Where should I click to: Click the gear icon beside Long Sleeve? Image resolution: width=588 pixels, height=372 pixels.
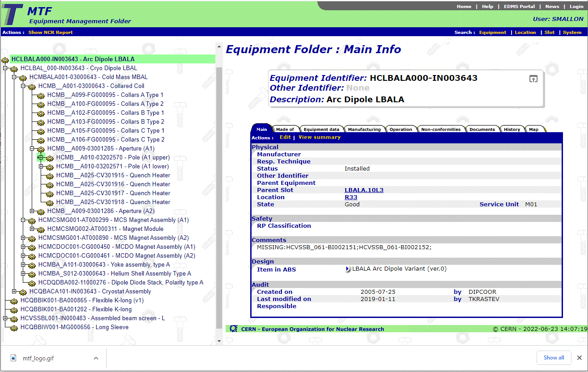click(14, 327)
